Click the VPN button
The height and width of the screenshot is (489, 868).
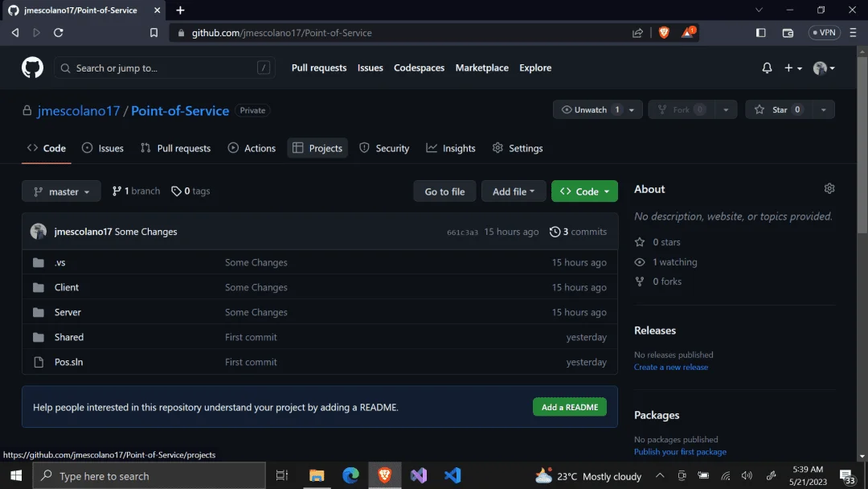pyautogui.click(x=825, y=33)
